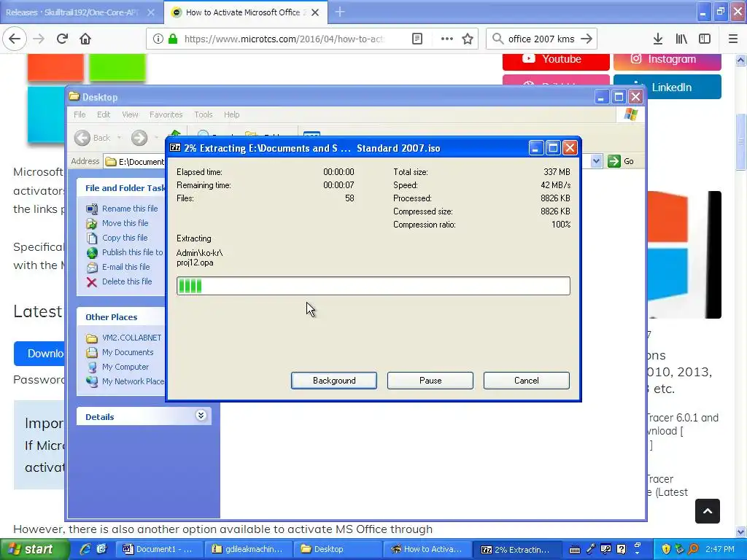Cancel the extraction
The height and width of the screenshot is (560, 747).
click(x=527, y=381)
